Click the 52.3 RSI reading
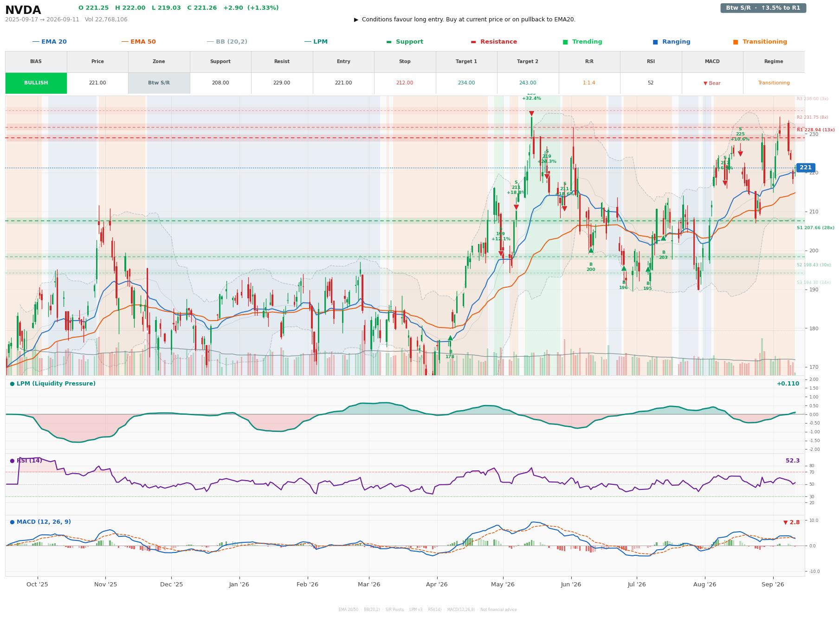840x617 pixels. [x=793, y=461]
